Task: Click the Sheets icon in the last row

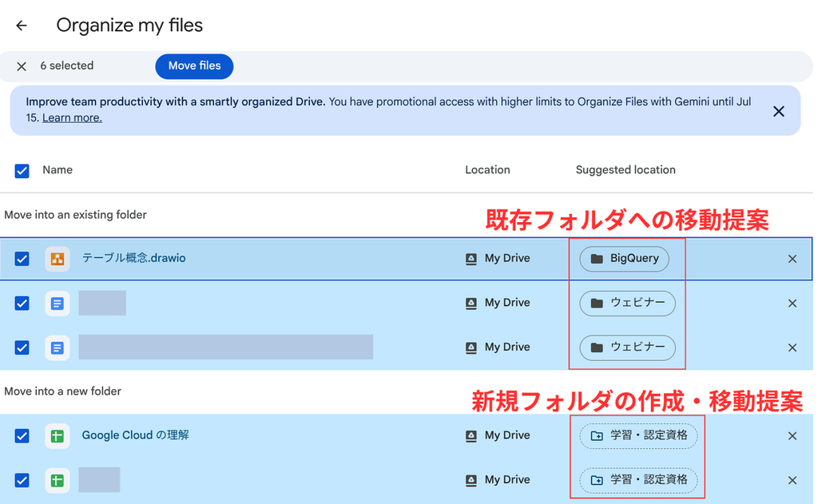Action: click(x=58, y=480)
